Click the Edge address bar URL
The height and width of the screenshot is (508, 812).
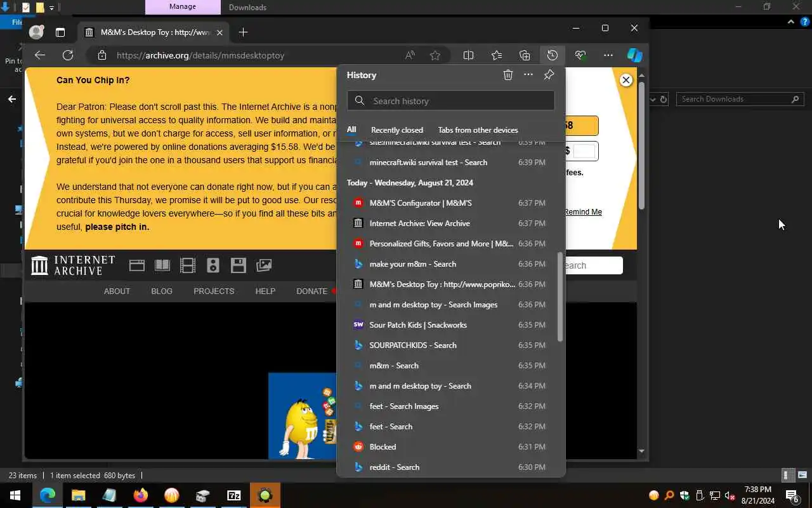200,55
